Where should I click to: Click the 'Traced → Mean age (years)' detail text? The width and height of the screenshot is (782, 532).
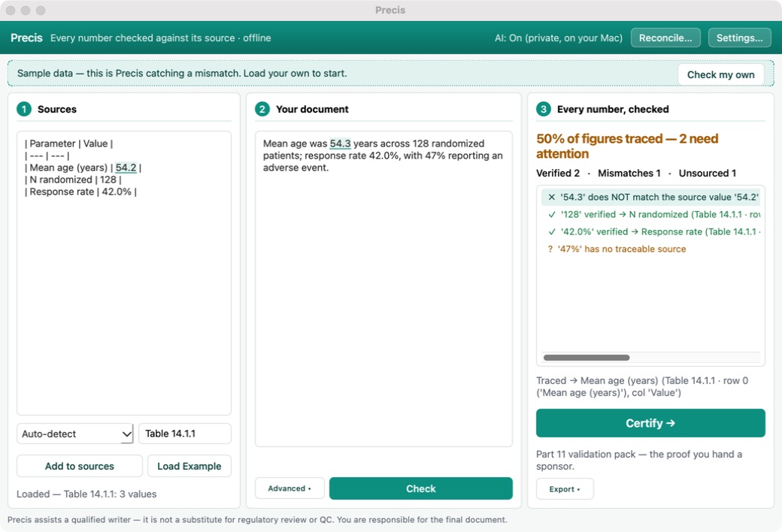[642, 386]
